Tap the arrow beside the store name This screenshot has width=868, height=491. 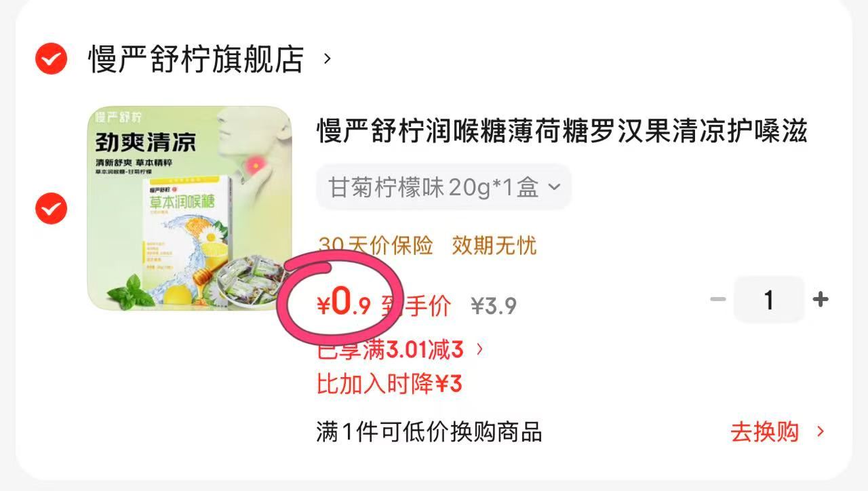coord(328,59)
